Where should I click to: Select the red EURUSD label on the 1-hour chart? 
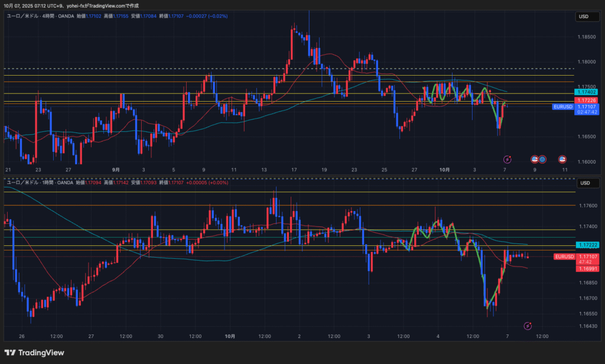pos(564,256)
